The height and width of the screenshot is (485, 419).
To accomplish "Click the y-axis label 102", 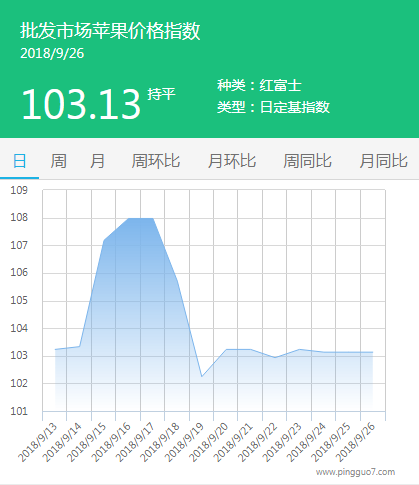I will click(x=19, y=383).
